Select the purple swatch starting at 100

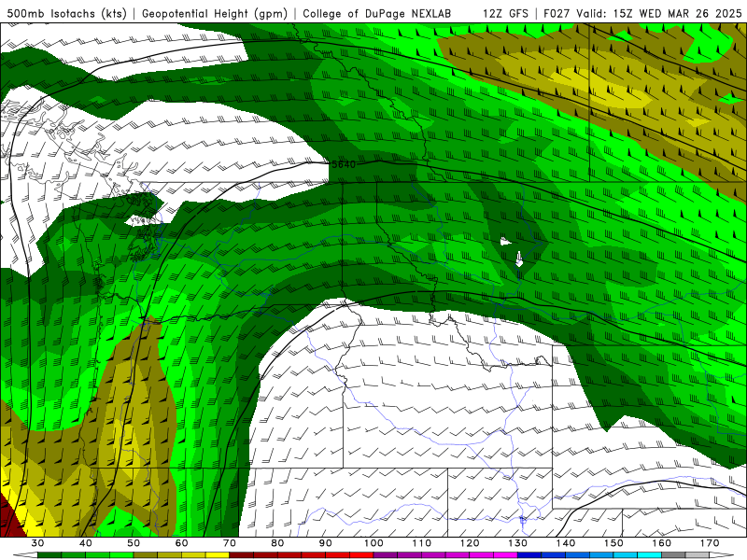pyautogui.click(x=386, y=555)
